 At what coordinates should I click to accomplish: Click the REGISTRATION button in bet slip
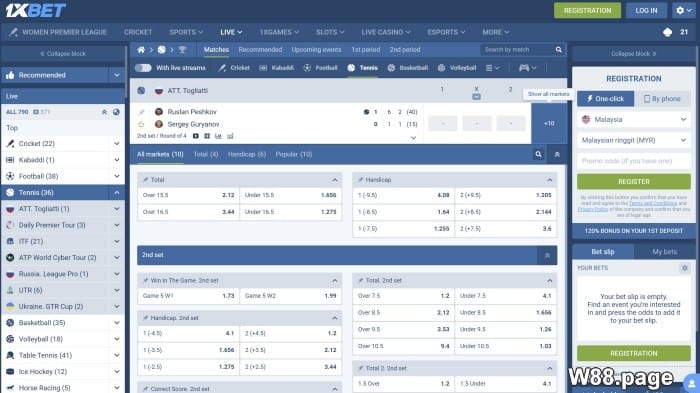coord(633,353)
